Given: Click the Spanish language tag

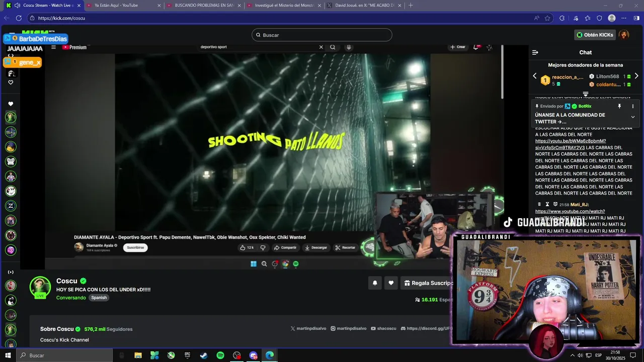Looking at the screenshot, I should pyautogui.click(x=99, y=298).
